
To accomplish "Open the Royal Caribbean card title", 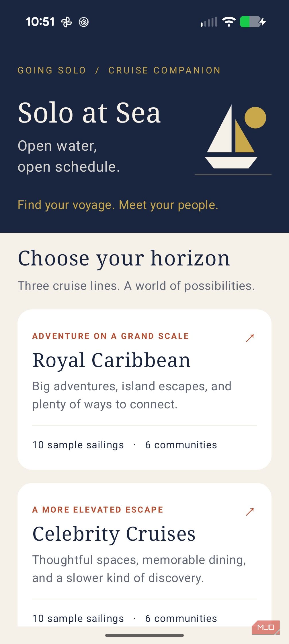I will click(111, 360).
